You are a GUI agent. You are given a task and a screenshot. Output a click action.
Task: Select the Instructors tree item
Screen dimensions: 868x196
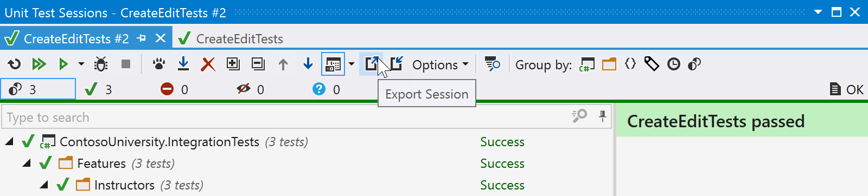coord(124,185)
